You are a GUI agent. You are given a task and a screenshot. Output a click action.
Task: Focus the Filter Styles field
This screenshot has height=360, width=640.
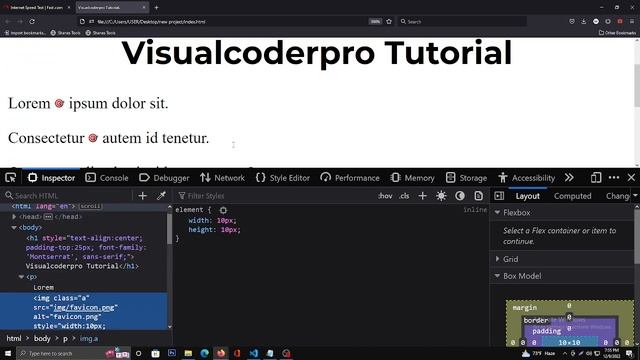273,196
